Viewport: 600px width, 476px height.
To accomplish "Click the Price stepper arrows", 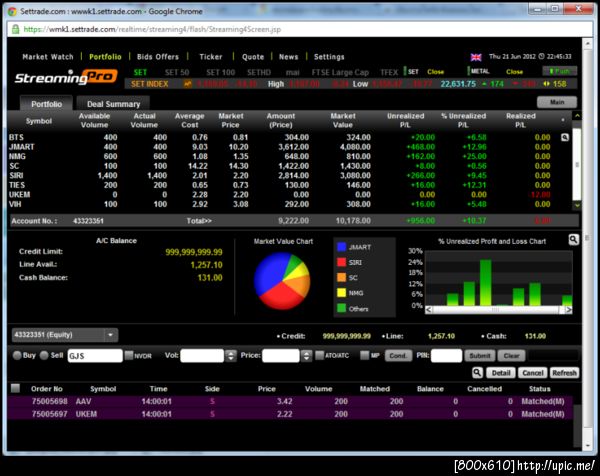I will [x=306, y=356].
